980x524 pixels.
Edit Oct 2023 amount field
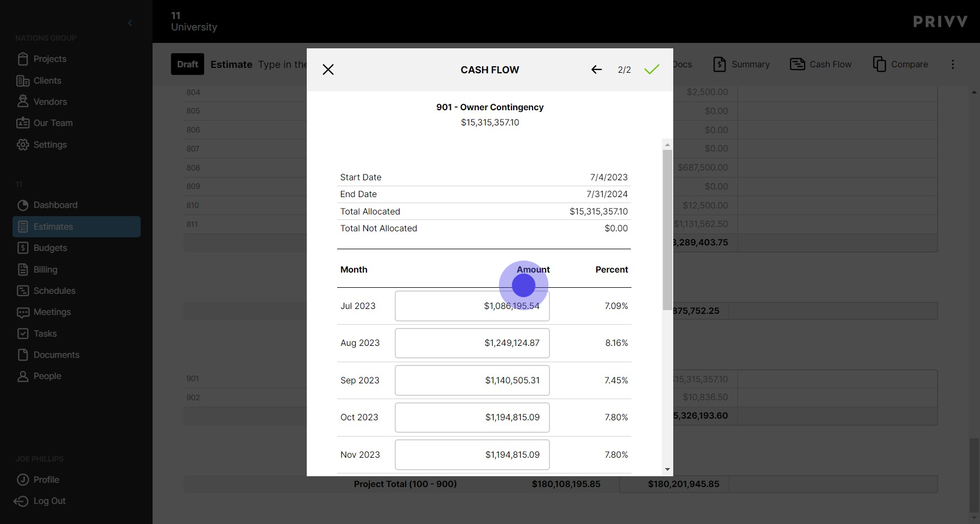click(472, 418)
